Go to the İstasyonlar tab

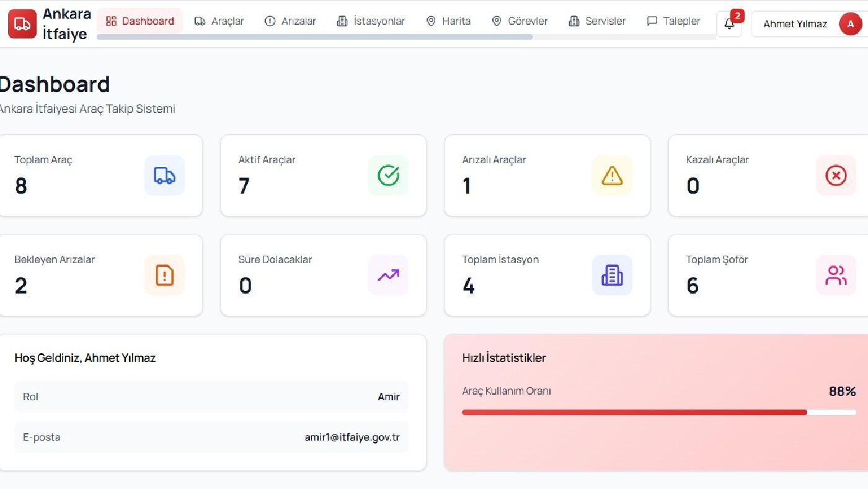coord(370,21)
